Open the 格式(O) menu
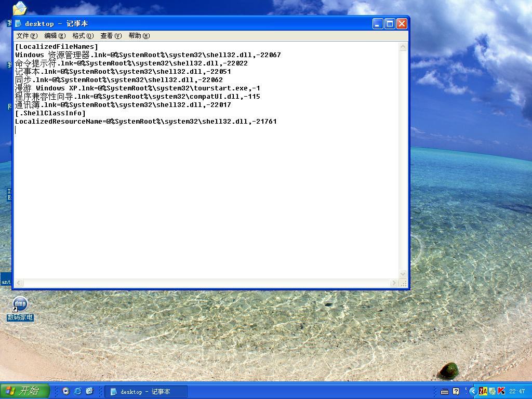The height and width of the screenshot is (399, 532). pyautogui.click(x=83, y=36)
